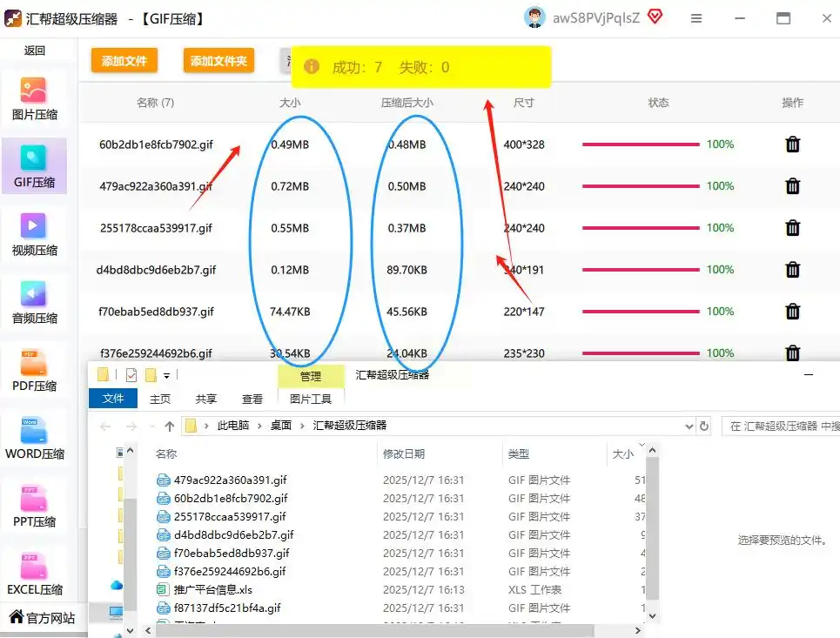Viewport: 840px width, 638px height.
Task: Click the user avatar icon
Action: pyautogui.click(x=534, y=17)
